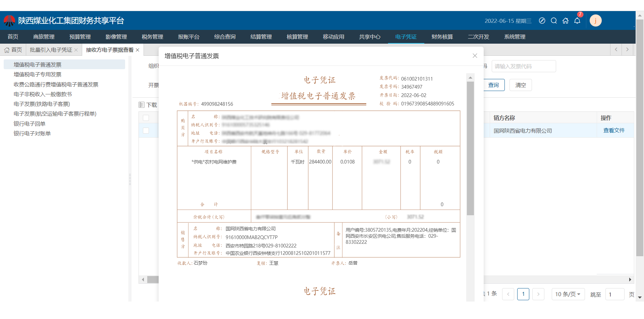Open notifications bell icon
Screen dimensions: 644x319
click(577, 21)
